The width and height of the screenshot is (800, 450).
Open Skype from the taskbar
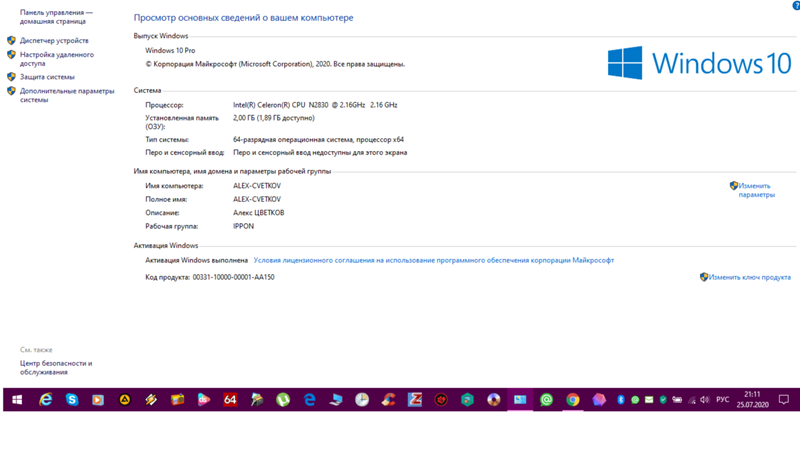tap(72, 400)
